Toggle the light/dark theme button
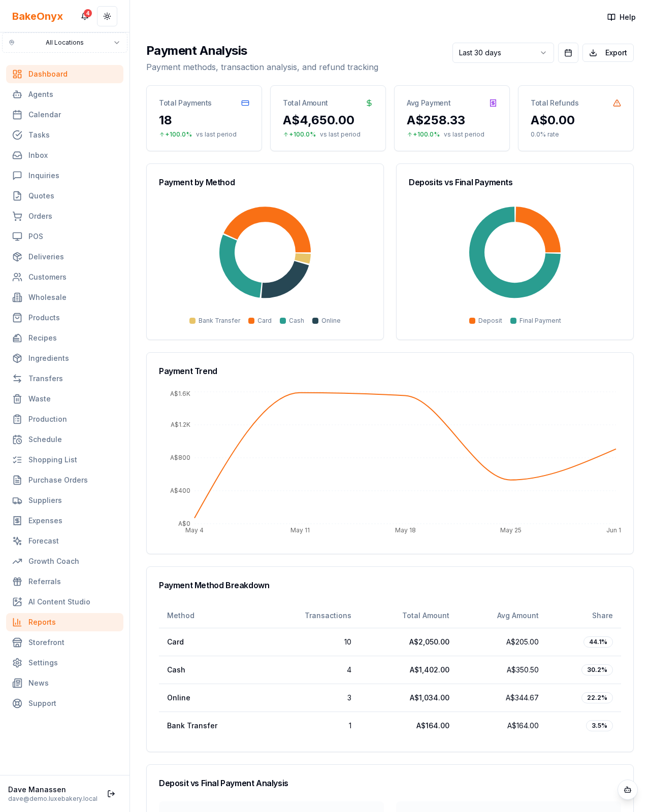This screenshot has height=812, width=650. 107,16
